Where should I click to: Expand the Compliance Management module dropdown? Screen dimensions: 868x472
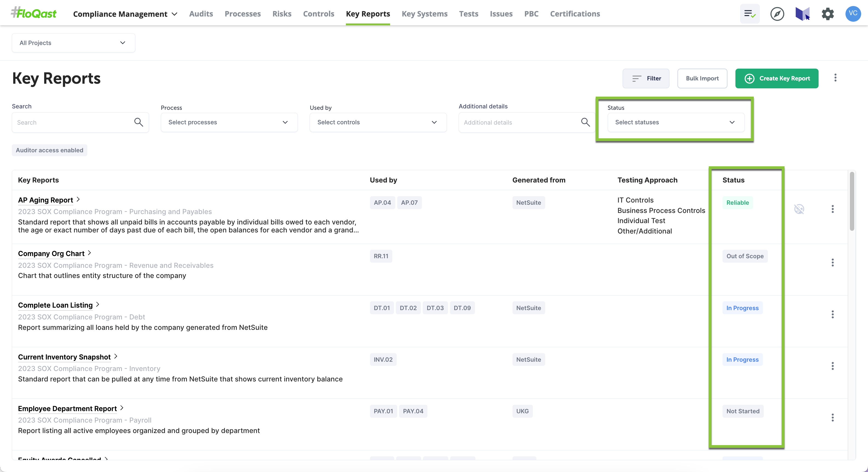coord(125,14)
